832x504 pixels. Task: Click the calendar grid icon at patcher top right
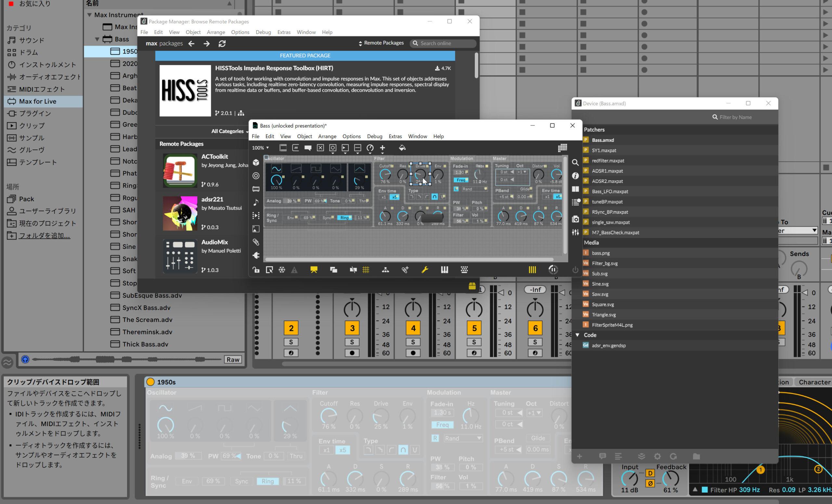coord(562,148)
